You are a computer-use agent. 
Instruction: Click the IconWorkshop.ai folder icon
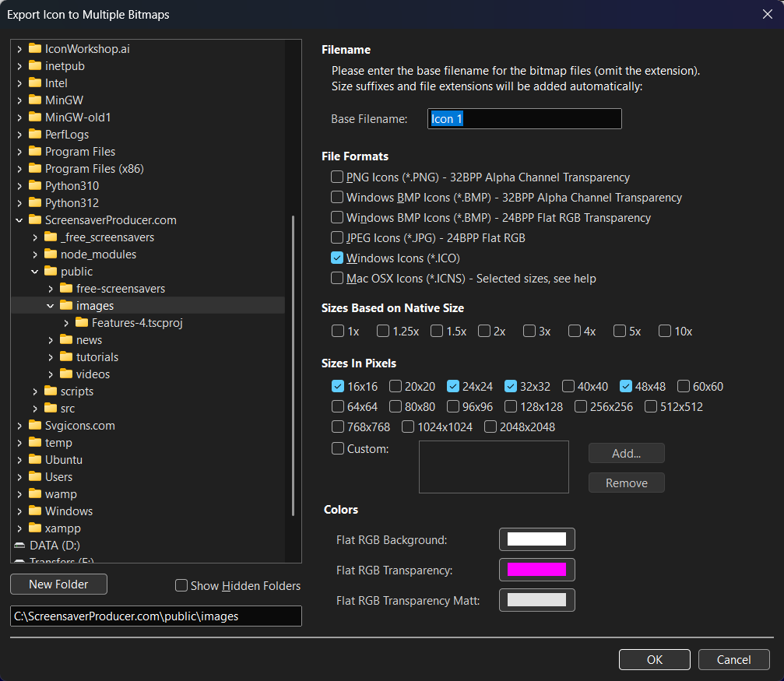(35, 48)
